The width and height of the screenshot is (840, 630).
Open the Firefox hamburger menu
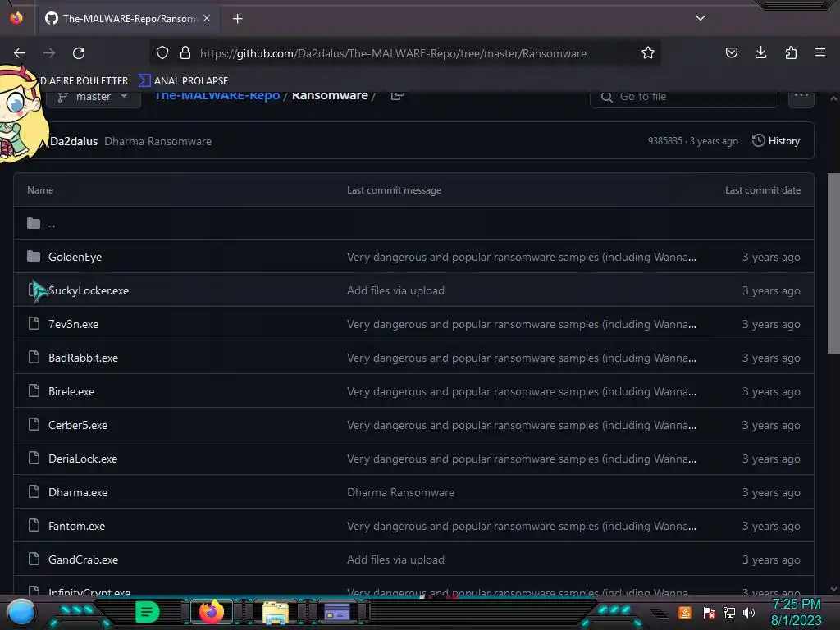click(819, 52)
